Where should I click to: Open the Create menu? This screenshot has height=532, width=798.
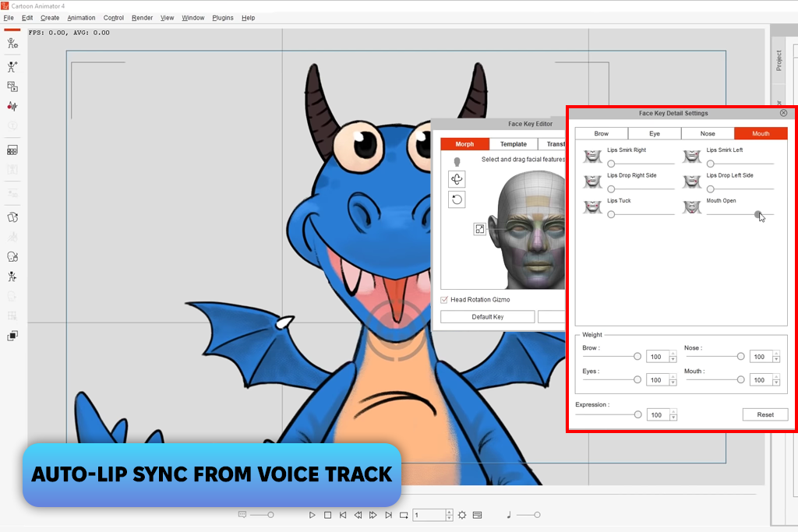point(50,18)
